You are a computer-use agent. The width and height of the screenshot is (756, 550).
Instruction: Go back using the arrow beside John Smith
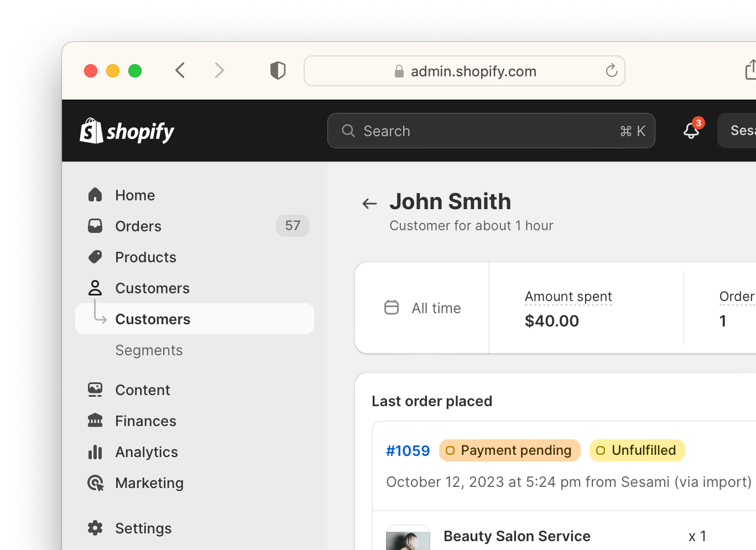coord(369,204)
